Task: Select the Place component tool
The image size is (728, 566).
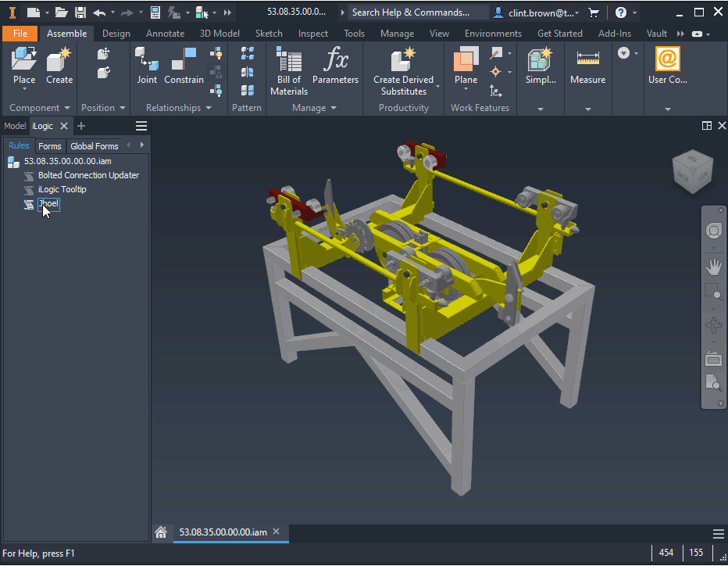Action: tap(23, 66)
